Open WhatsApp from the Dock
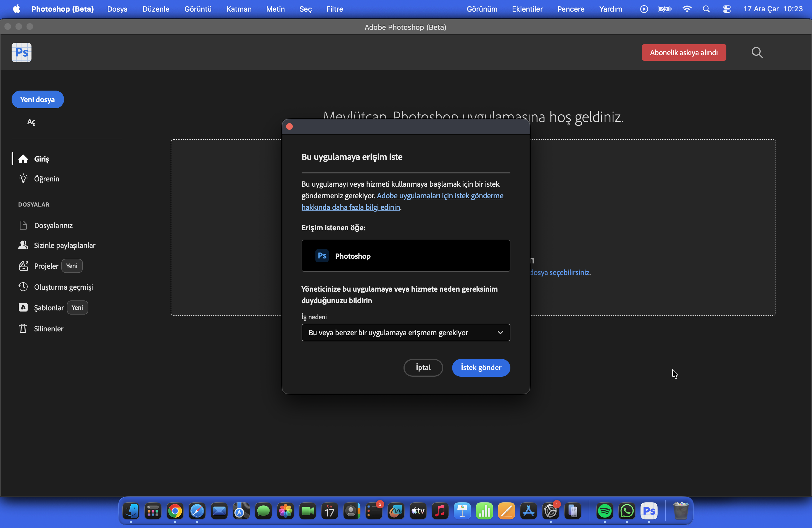This screenshot has height=528, width=812. pos(627,511)
